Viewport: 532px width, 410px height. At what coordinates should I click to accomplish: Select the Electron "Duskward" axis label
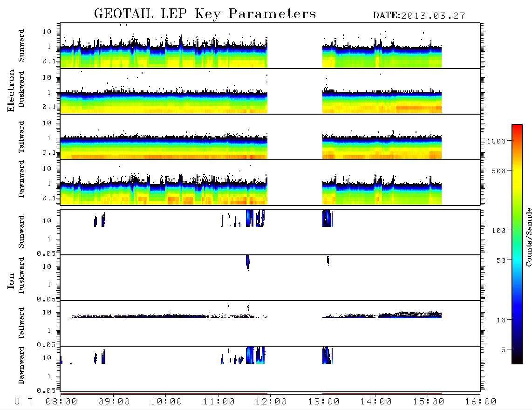click(21, 89)
